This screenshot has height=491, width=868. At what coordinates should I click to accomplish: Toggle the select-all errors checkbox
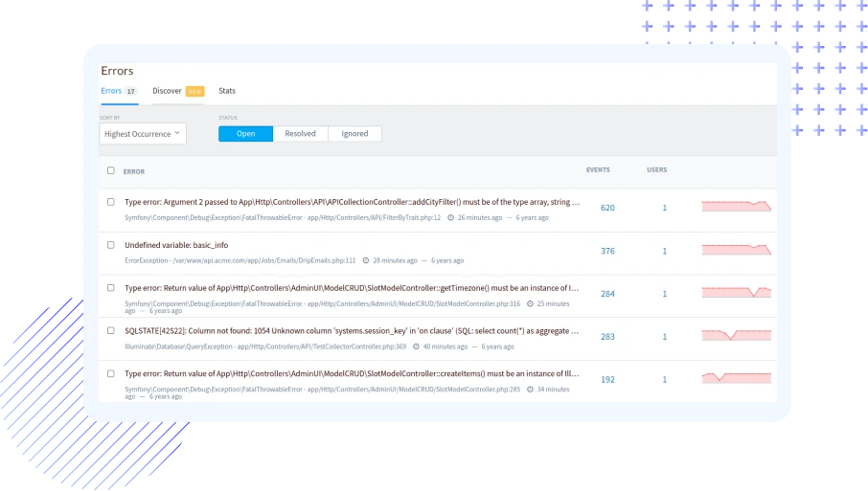111,171
